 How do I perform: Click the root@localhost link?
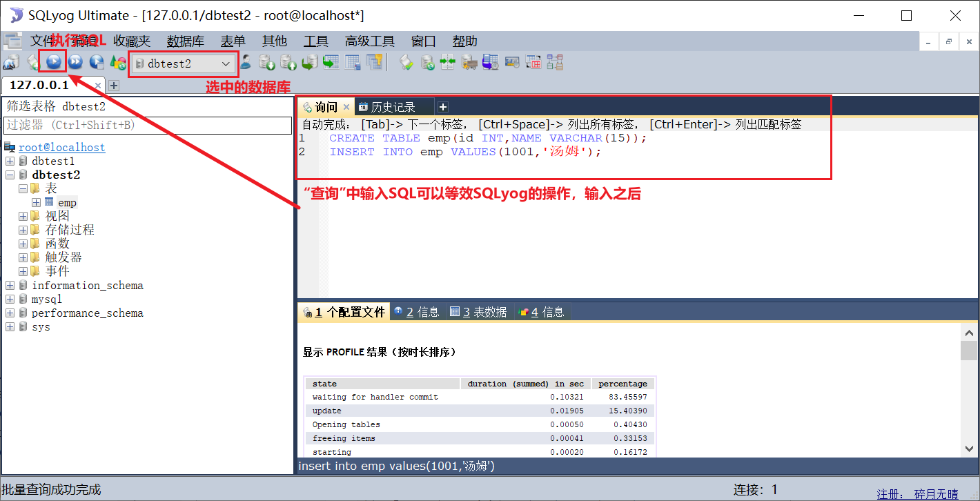click(x=61, y=147)
